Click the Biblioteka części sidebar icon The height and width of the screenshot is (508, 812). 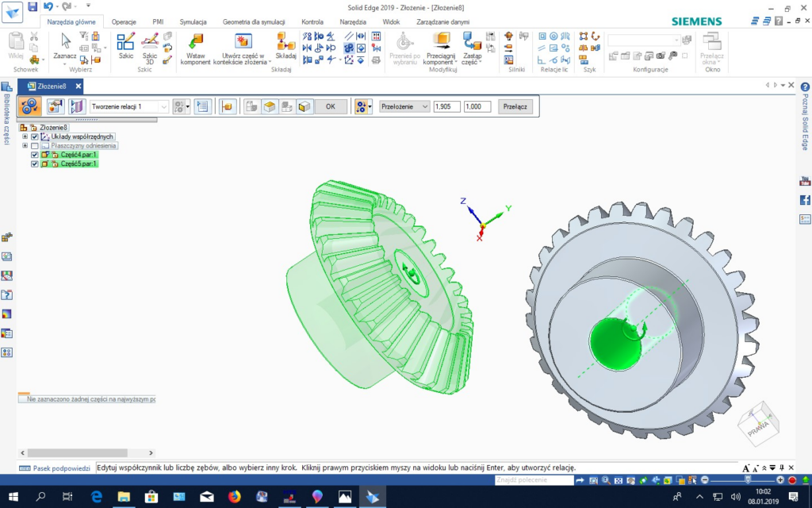[x=6, y=87]
